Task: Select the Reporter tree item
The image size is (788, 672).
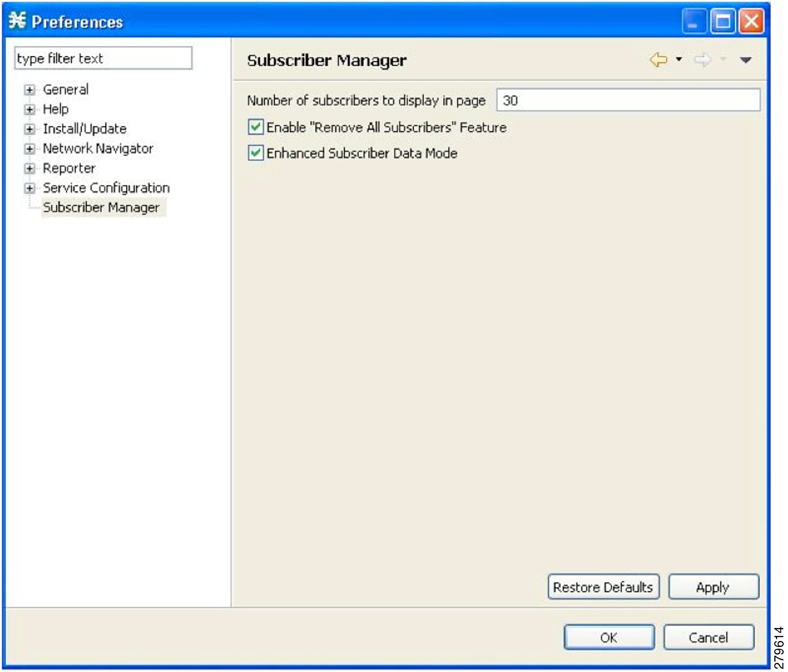Action: coord(69,168)
